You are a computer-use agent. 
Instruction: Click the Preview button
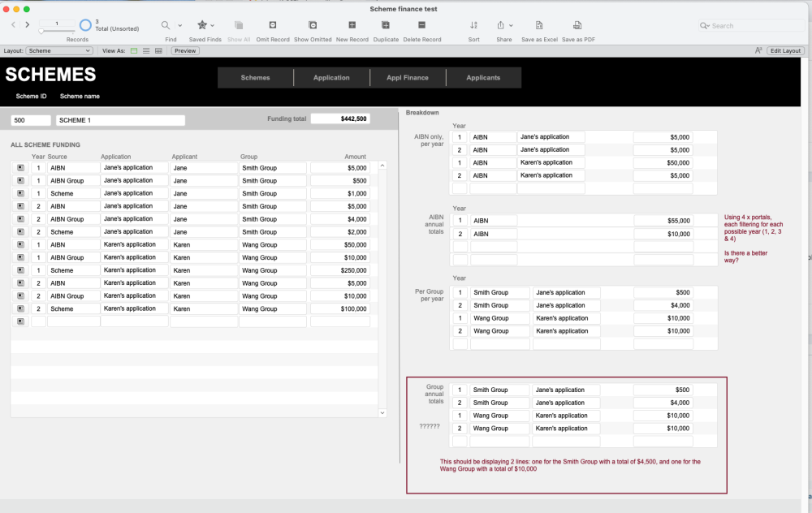[x=185, y=50]
